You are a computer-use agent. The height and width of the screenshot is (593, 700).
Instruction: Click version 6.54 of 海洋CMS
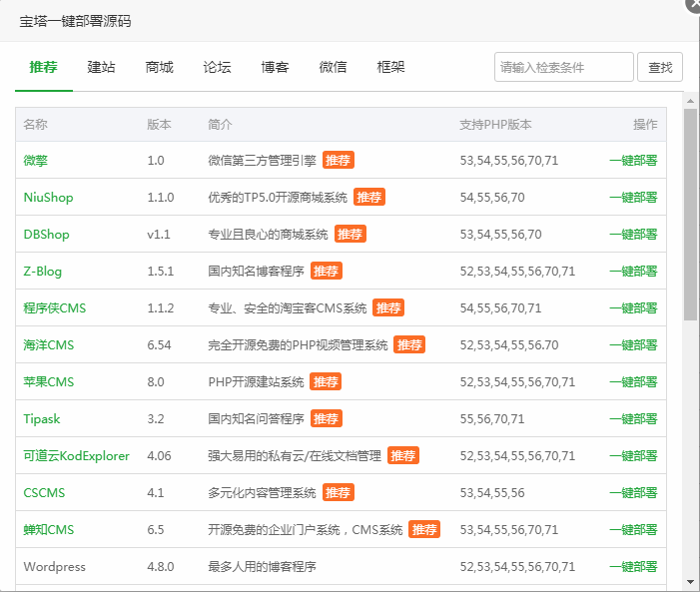(160, 345)
